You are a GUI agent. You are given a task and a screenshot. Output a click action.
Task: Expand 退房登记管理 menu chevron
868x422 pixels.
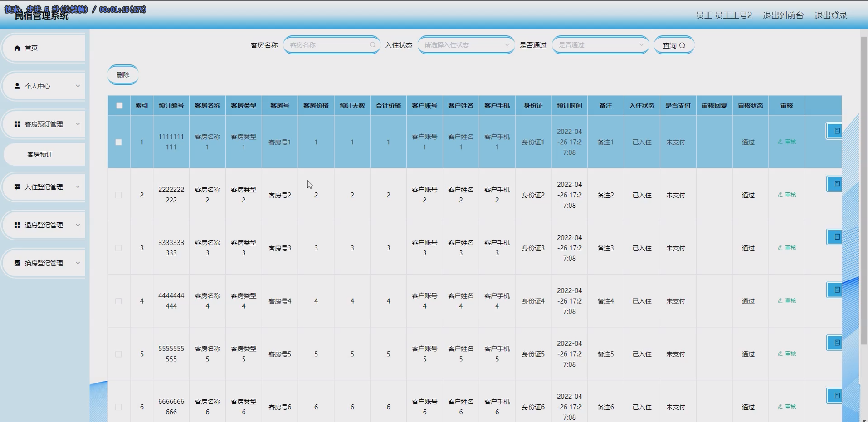[78, 225]
